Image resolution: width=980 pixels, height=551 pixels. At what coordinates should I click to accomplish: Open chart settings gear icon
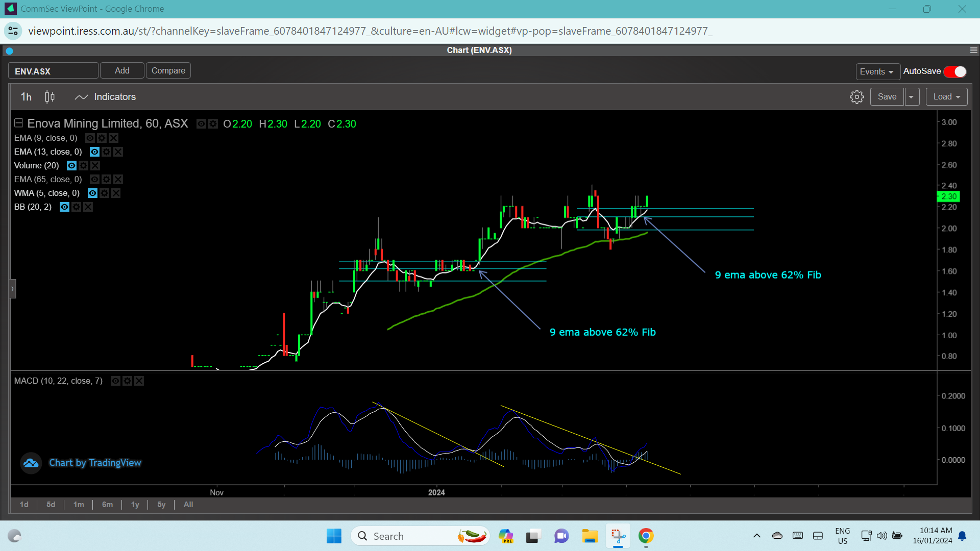click(856, 97)
